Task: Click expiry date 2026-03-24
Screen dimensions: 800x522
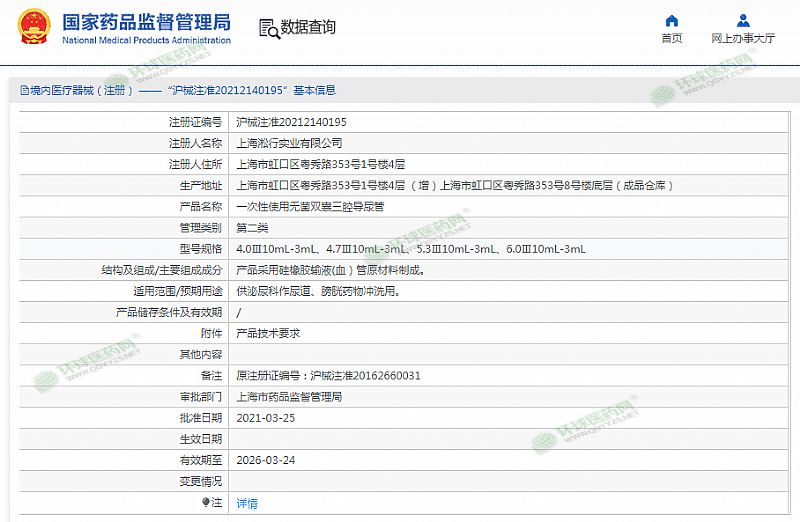Action: [265, 460]
